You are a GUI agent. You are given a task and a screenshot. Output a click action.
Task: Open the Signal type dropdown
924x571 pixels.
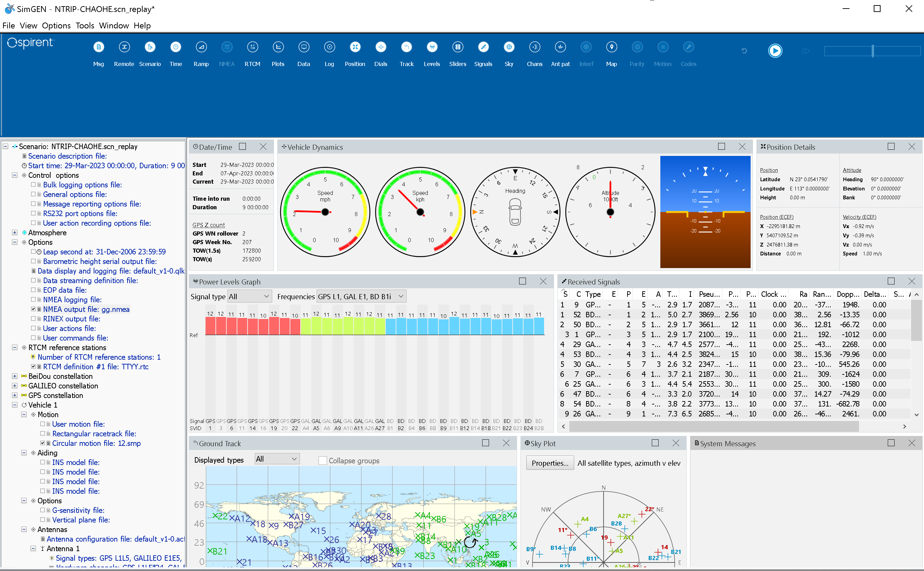pyautogui.click(x=249, y=296)
